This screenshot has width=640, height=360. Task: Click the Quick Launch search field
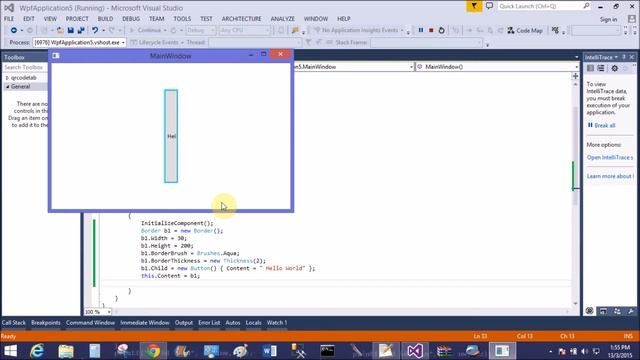[543, 6]
